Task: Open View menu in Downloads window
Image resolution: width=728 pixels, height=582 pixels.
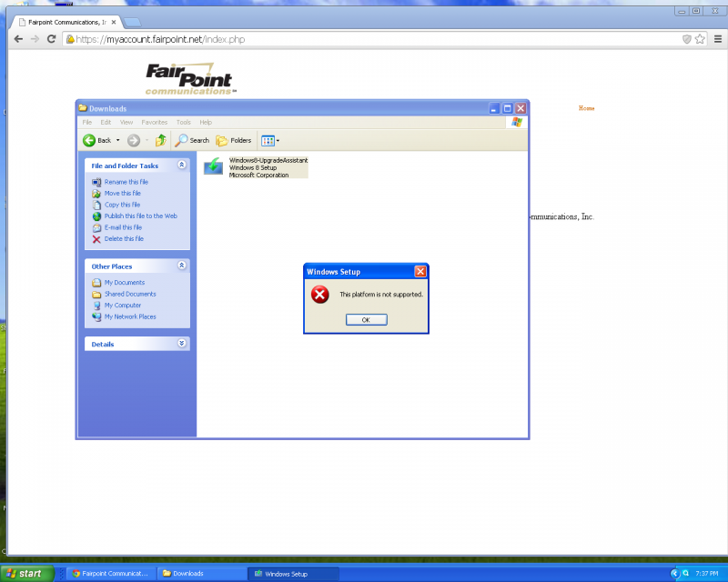Action: (126, 123)
